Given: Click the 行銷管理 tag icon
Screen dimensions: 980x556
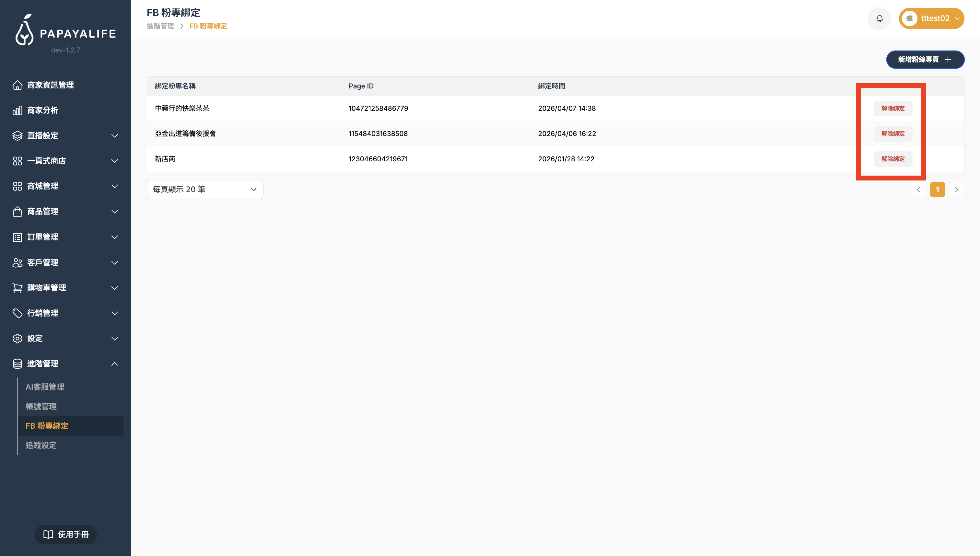Looking at the screenshot, I should pyautogui.click(x=17, y=313).
